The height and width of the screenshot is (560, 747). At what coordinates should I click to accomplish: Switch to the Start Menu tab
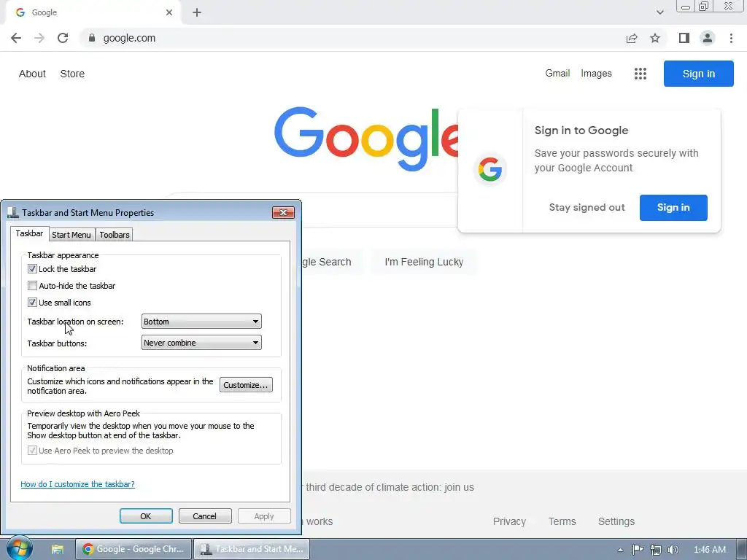tap(71, 235)
